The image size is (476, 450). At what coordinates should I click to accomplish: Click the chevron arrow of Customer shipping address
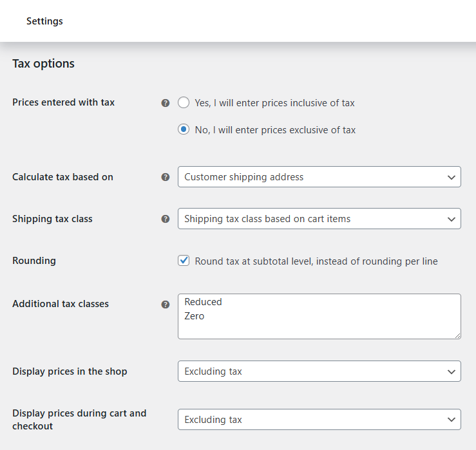[452, 177]
